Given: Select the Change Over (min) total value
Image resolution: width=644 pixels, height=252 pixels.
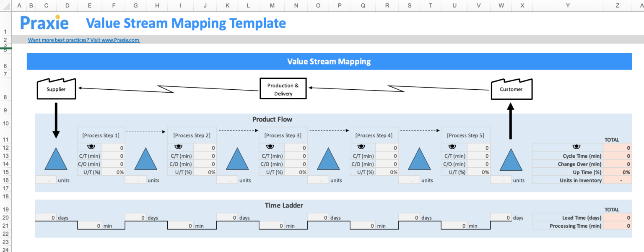Looking at the screenshot, I should (x=617, y=164).
